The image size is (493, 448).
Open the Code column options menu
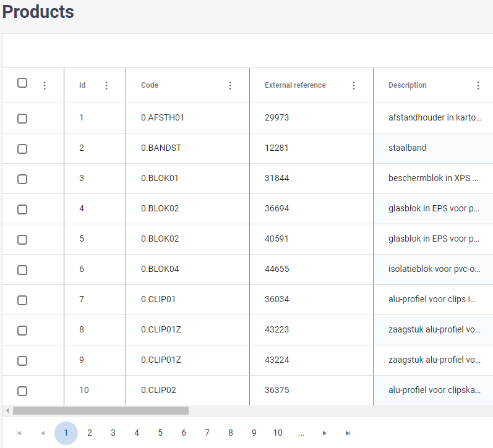click(230, 86)
